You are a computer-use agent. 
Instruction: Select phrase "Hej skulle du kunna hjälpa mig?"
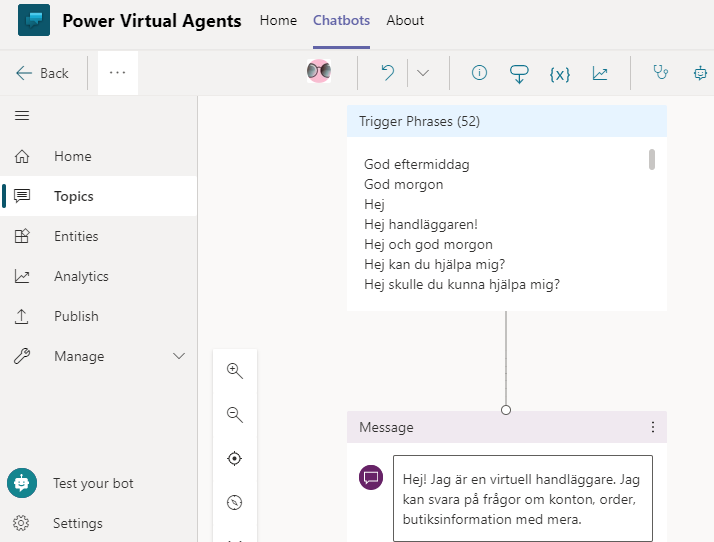[462, 284]
